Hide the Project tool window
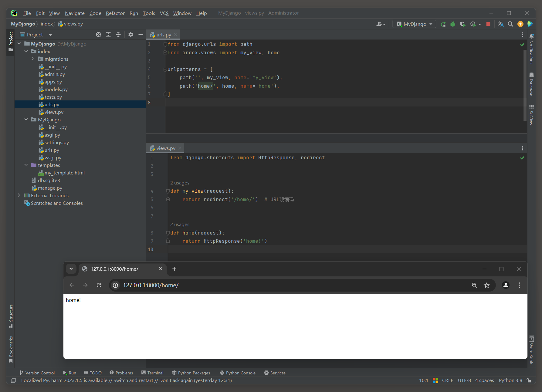This screenshot has width=542, height=392. [x=141, y=35]
